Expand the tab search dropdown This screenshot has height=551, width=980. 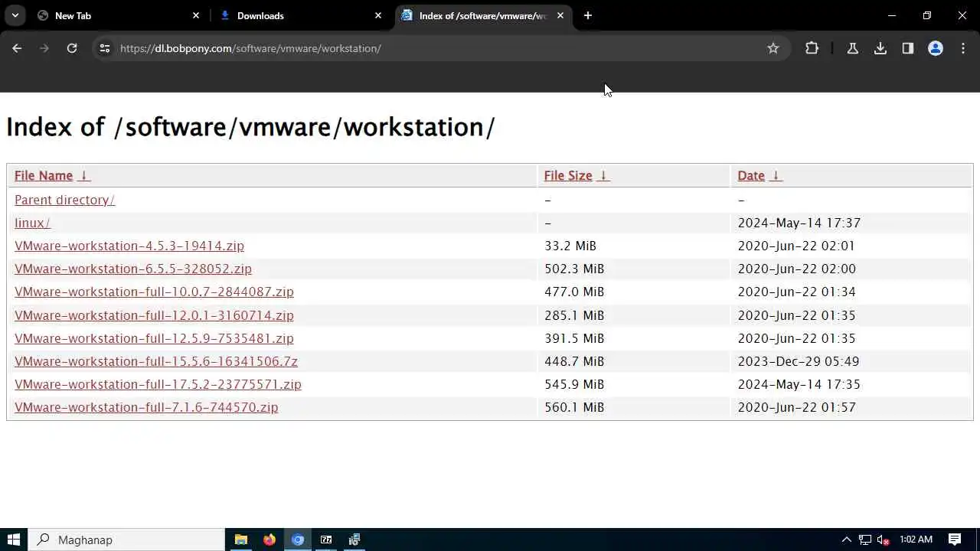15,15
